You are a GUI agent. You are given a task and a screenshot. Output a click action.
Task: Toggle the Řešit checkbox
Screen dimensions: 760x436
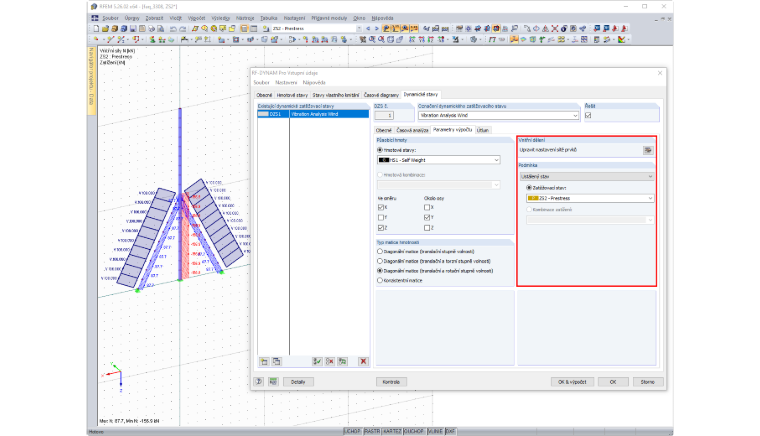click(588, 115)
